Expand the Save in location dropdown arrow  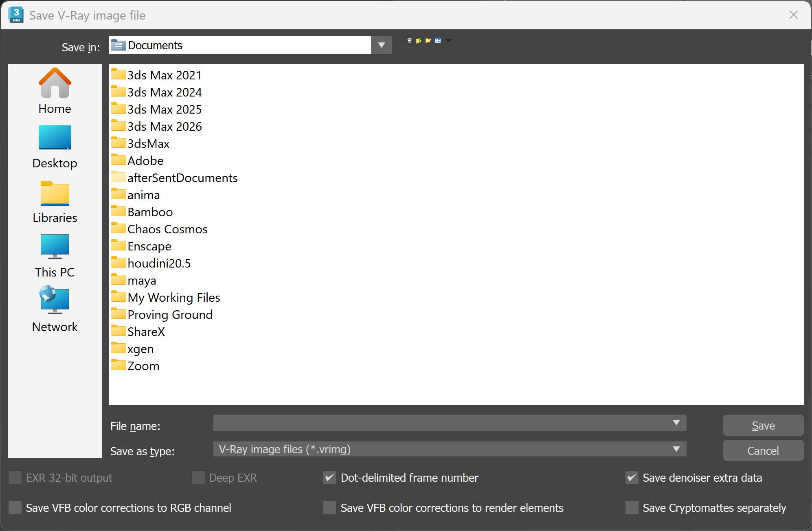click(x=382, y=45)
